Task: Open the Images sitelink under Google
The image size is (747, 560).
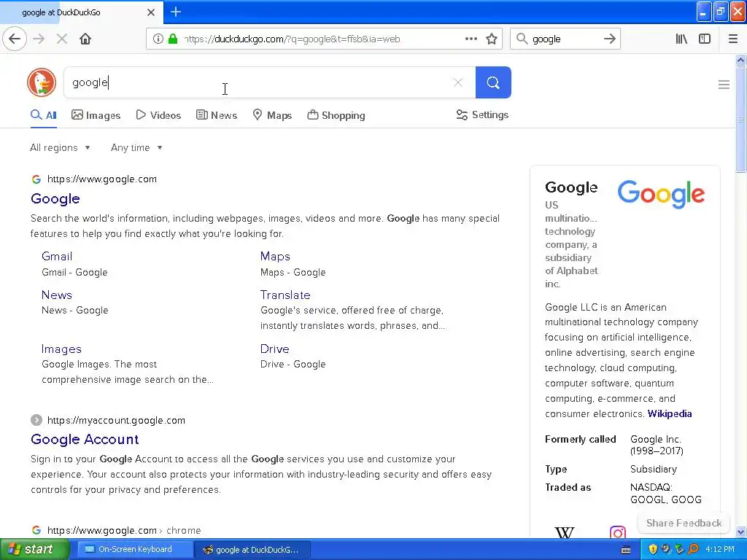Action: click(x=61, y=349)
